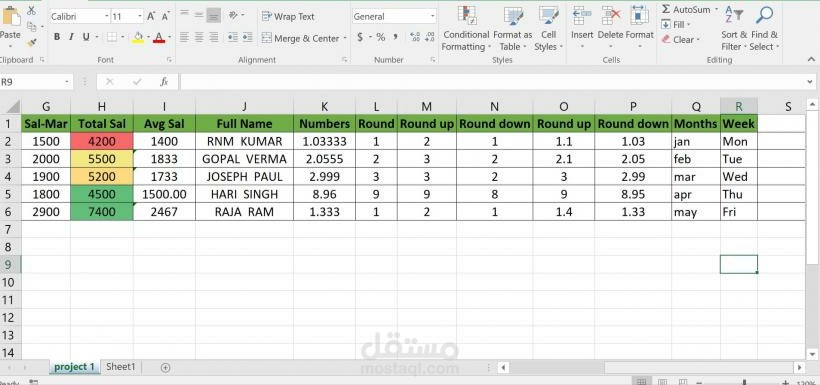Select column H header

click(x=102, y=107)
